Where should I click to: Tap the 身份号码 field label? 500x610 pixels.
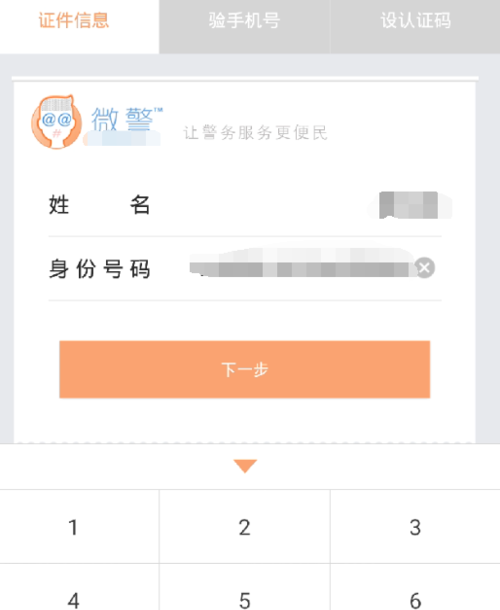[99, 268]
